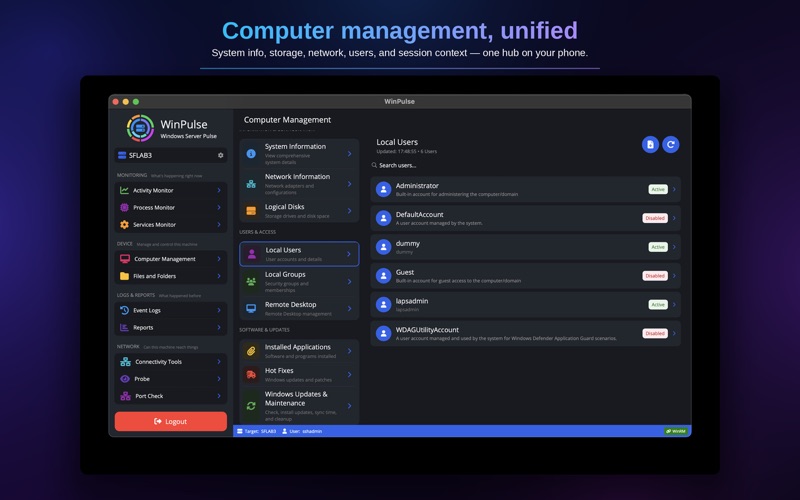
Task: Open Guest user details chevron
Action: coord(674,276)
